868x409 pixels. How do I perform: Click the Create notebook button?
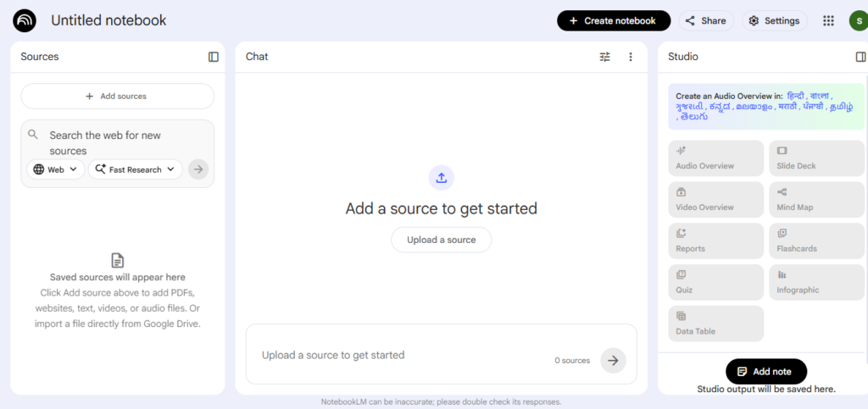(x=613, y=20)
